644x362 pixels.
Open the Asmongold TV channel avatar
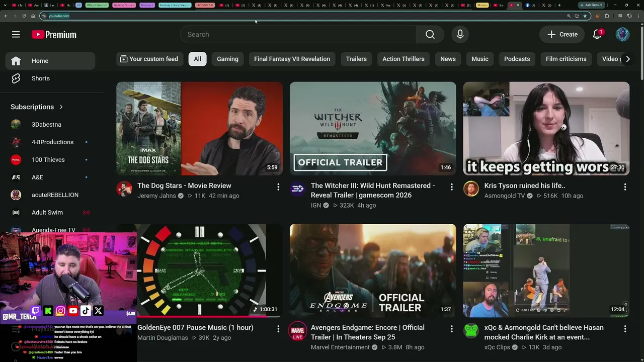coord(471,189)
